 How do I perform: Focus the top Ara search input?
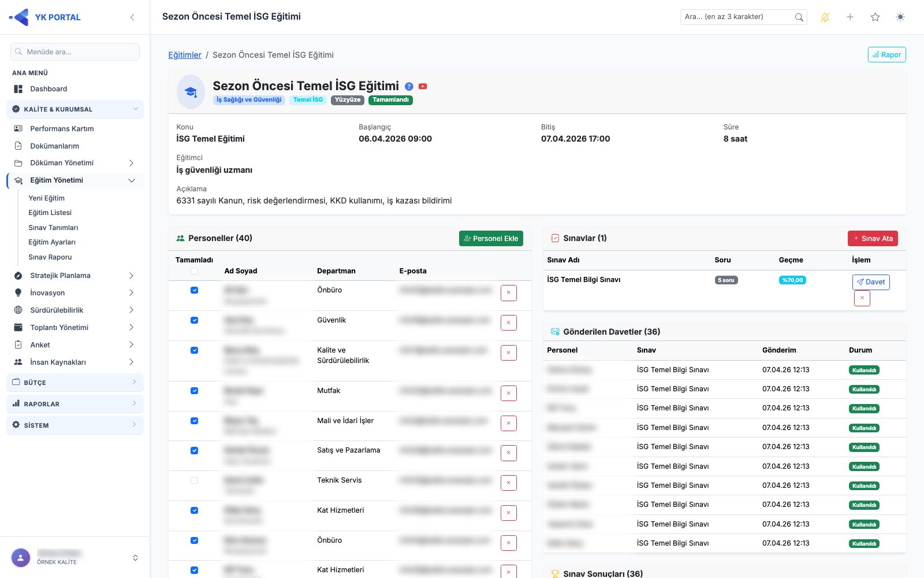pyautogui.click(x=736, y=17)
